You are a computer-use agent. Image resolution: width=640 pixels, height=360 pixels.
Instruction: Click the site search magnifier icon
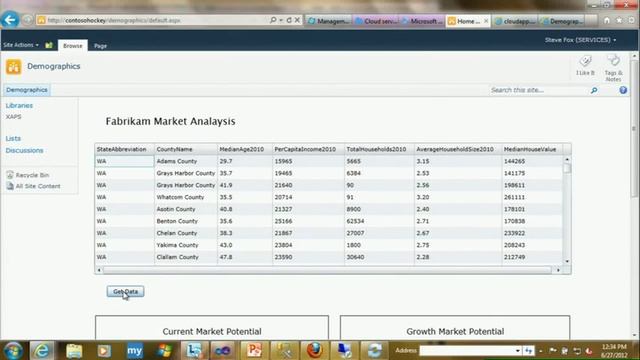594,90
